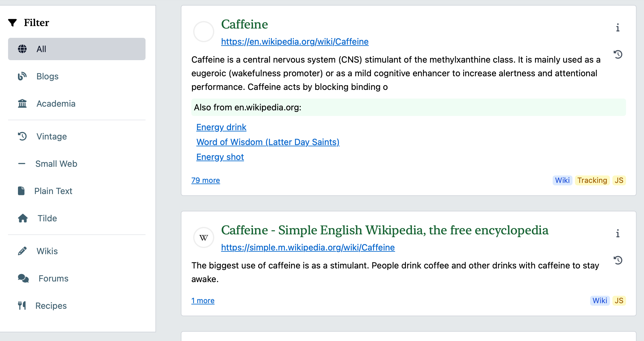
Task: Expand the 79 more results link
Action: tap(206, 180)
